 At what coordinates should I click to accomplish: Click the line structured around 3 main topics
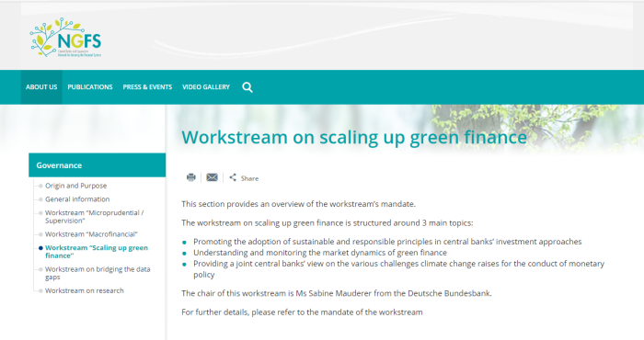[328, 223]
